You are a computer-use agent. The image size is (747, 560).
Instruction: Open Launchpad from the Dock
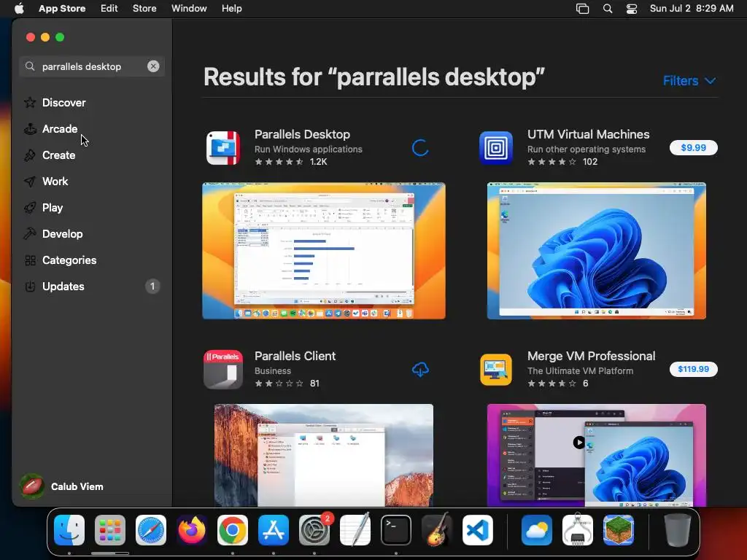(110, 530)
